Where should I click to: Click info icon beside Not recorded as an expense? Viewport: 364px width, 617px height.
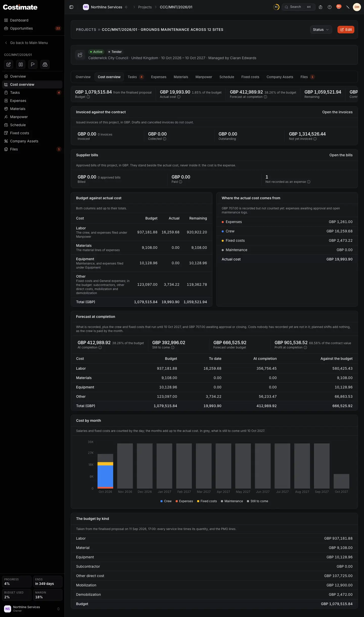tap(309, 182)
